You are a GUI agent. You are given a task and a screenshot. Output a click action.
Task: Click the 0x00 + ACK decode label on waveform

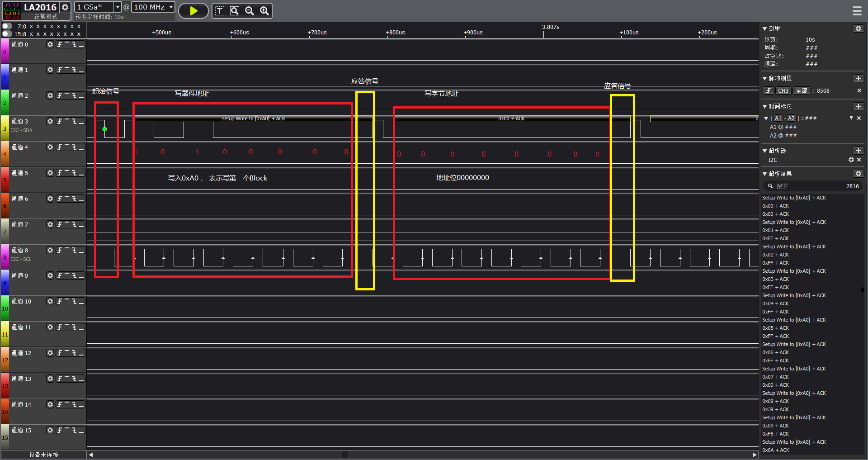click(x=511, y=119)
